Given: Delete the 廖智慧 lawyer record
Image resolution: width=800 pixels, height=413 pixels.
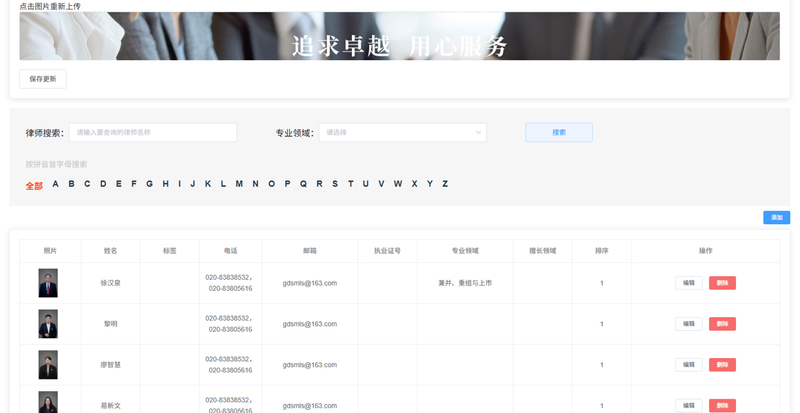Looking at the screenshot, I should click(722, 365).
